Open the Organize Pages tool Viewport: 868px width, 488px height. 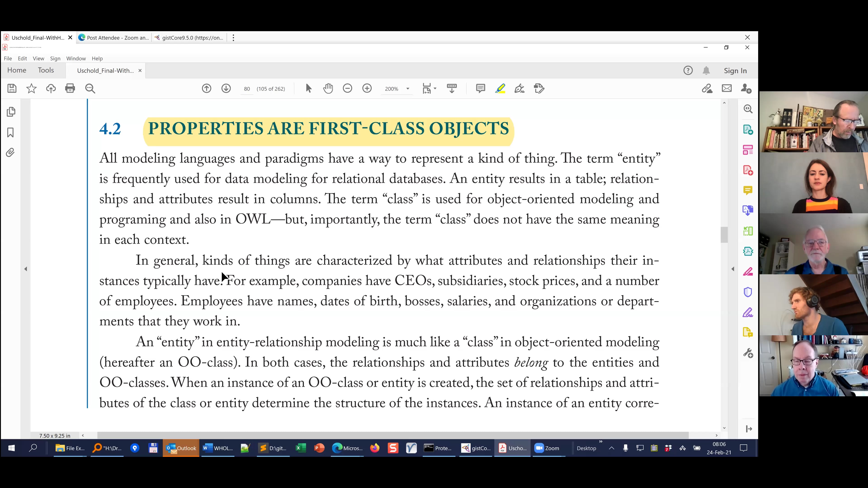click(x=748, y=150)
